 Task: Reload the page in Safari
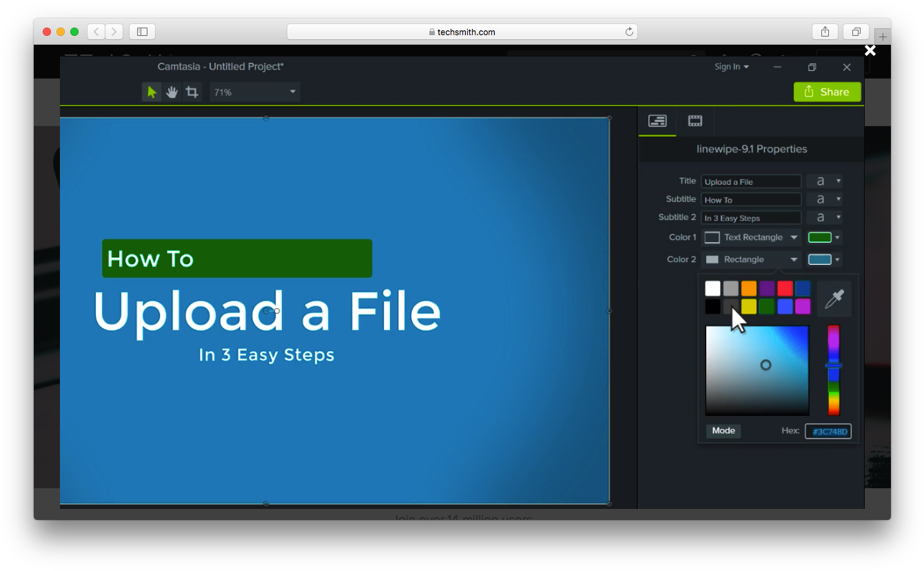pyautogui.click(x=629, y=32)
